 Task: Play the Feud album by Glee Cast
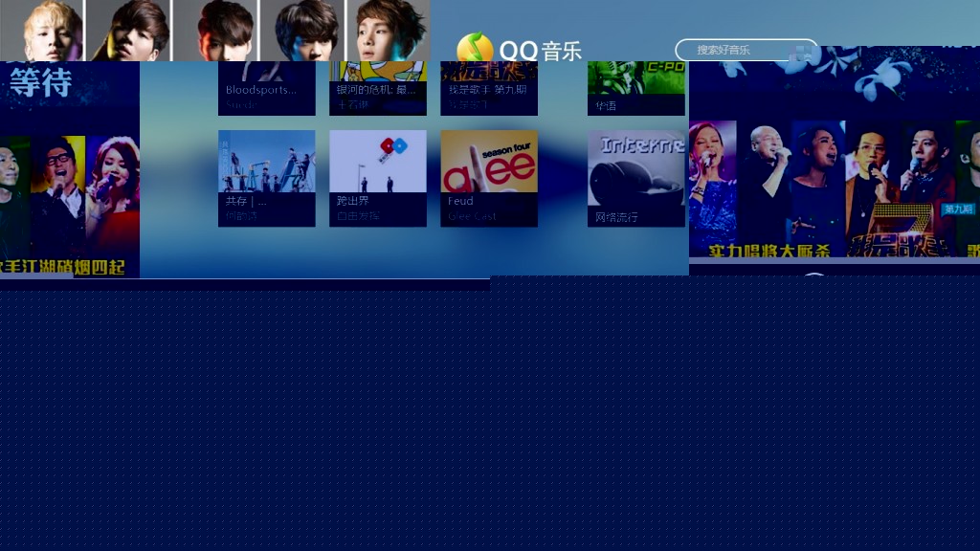coord(488,177)
